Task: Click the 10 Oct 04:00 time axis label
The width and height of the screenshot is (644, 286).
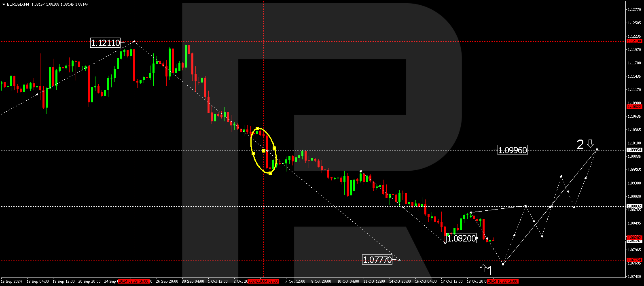Action: click(348, 281)
